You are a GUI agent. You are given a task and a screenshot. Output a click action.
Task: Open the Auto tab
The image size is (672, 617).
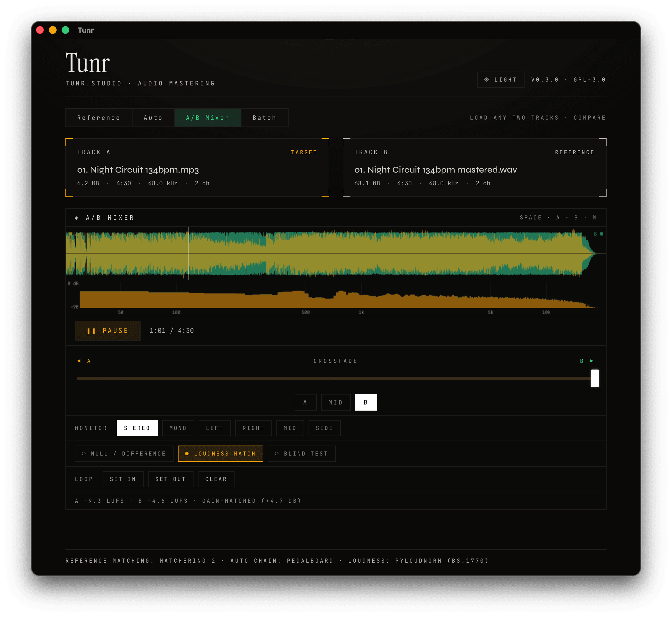(153, 118)
